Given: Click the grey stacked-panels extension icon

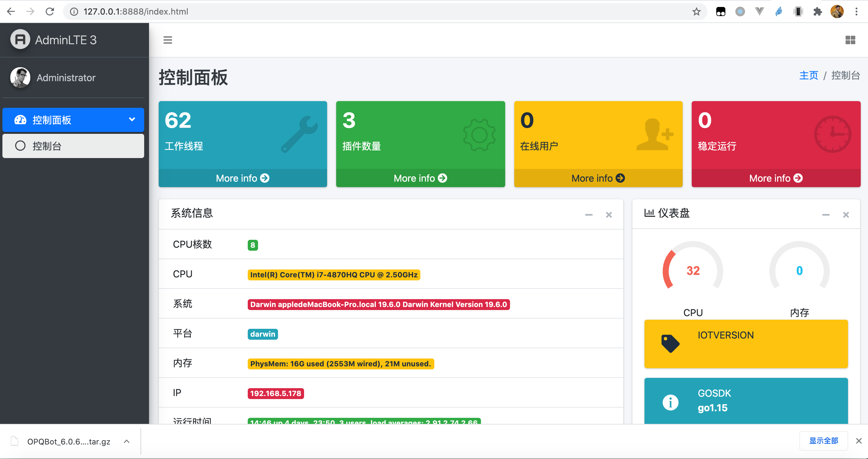Looking at the screenshot, I should tap(798, 12).
